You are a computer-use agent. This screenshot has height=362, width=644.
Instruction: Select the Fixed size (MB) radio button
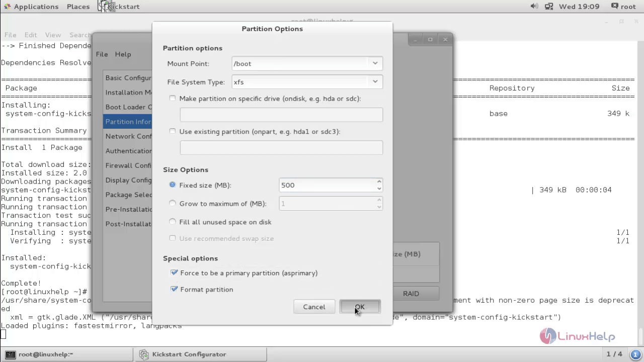173,185
